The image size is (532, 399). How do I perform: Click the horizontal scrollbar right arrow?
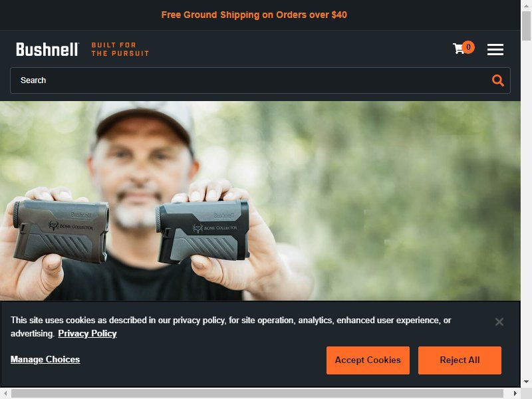tap(515, 393)
